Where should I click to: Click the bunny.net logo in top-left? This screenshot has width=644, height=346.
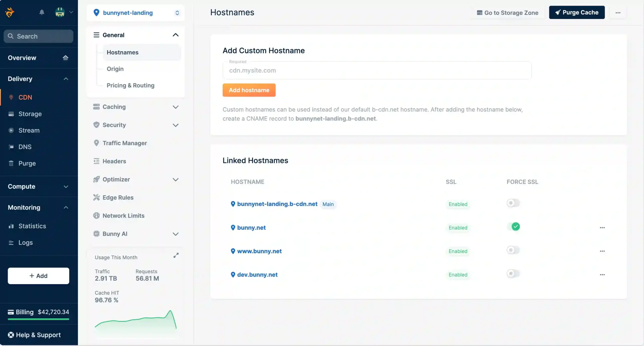[x=10, y=12]
